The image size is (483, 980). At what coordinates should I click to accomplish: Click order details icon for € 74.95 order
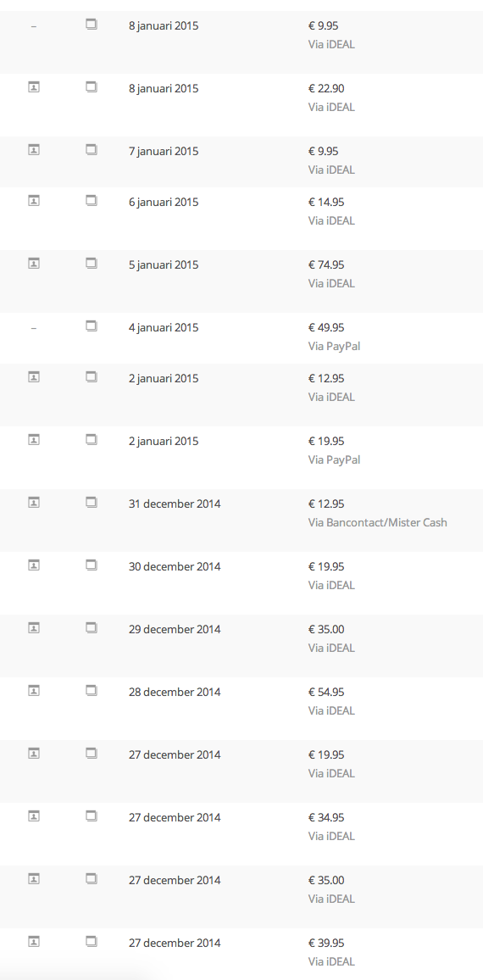point(92,264)
